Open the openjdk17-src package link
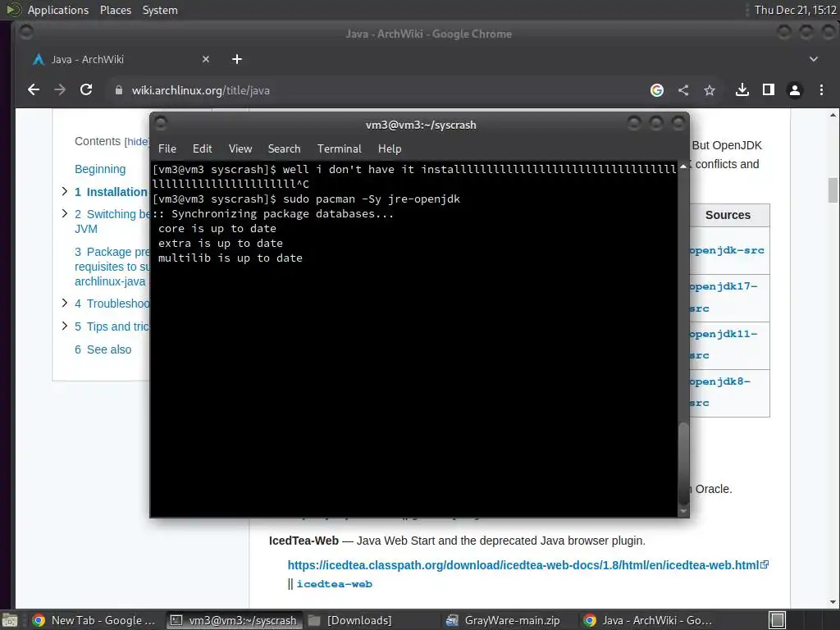The image size is (840, 630). [724, 297]
